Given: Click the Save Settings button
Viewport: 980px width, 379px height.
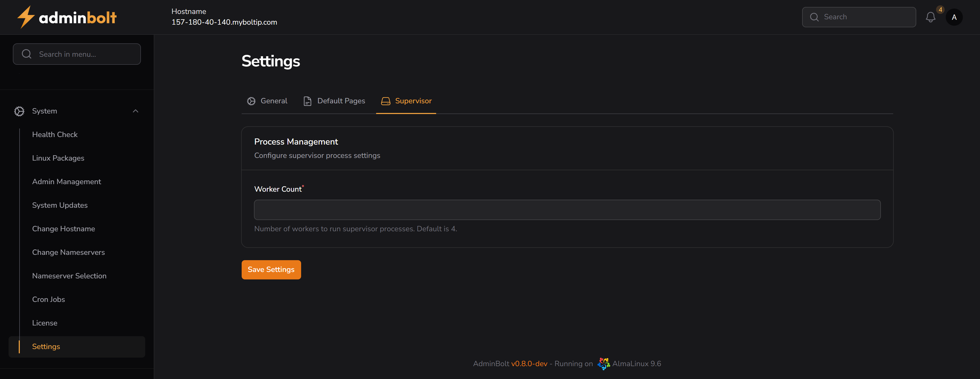Looking at the screenshot, I should click(271, 269).
